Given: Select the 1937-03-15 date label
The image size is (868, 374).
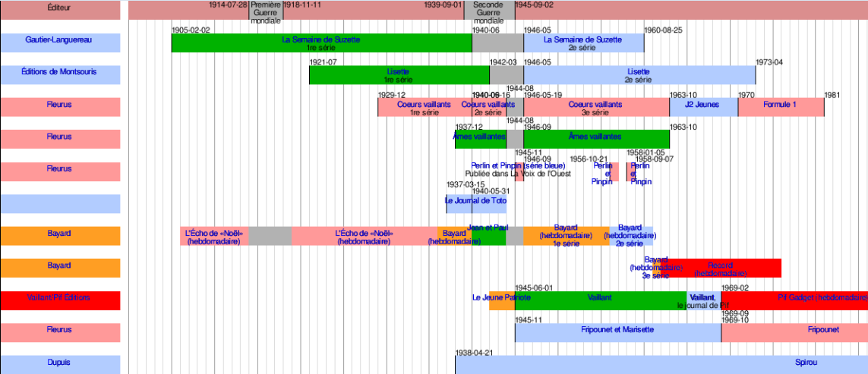Looking at the screenshot, I should pos(466,185).
